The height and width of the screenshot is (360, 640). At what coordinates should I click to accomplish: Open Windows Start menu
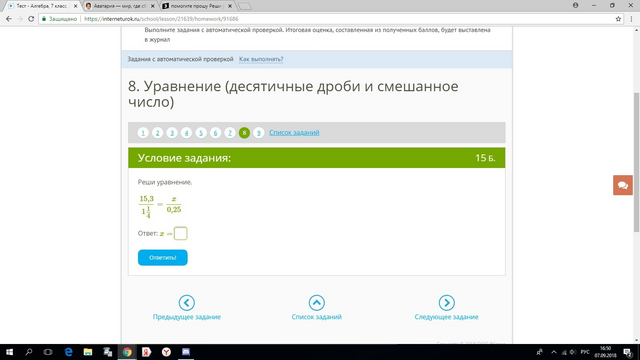[x=9, y=352]
